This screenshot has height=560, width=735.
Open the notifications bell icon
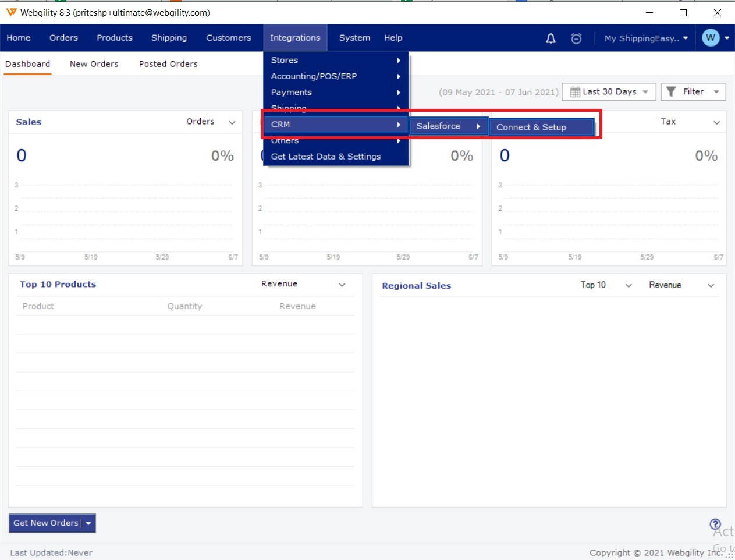pyautogui.click(x=551, y=38)
